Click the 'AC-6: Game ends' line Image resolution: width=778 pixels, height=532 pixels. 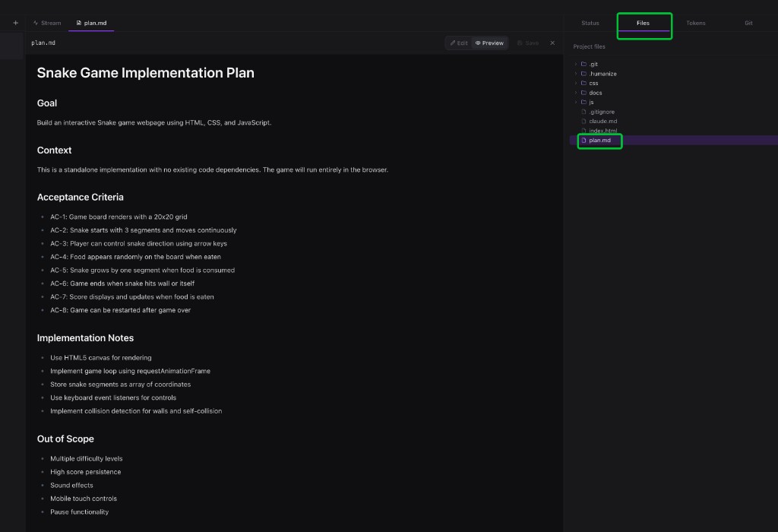tap(122, 283)
